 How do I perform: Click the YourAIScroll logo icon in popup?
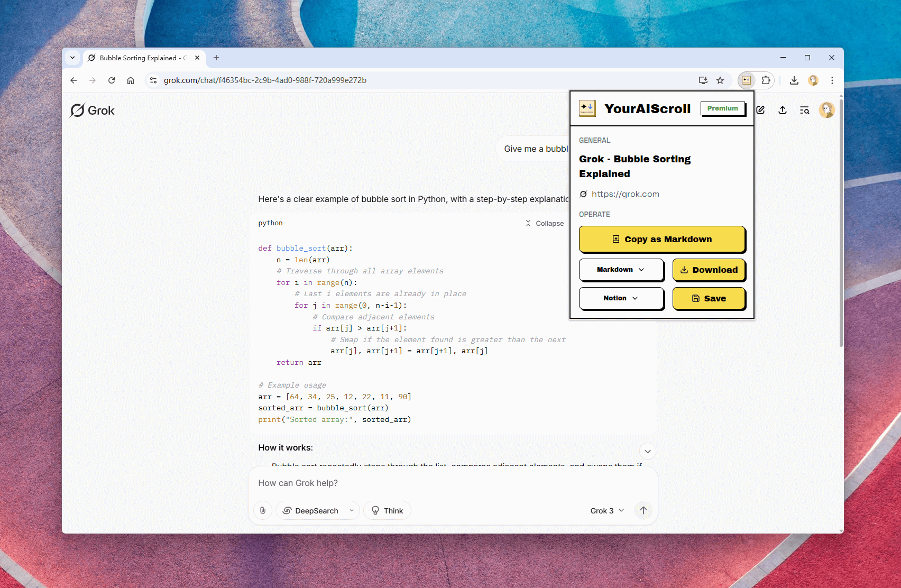pos(587,108)
